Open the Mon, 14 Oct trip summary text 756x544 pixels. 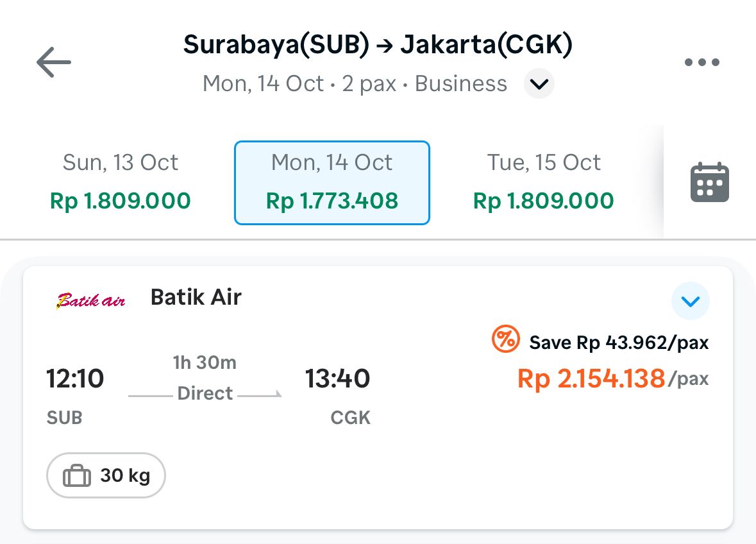coord(355,84)
